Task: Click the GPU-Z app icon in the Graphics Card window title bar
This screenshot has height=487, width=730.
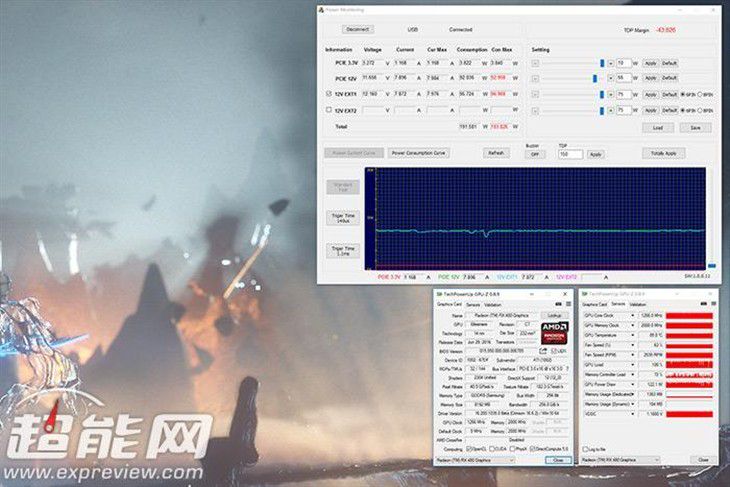Action: click(x=439, y=294)
